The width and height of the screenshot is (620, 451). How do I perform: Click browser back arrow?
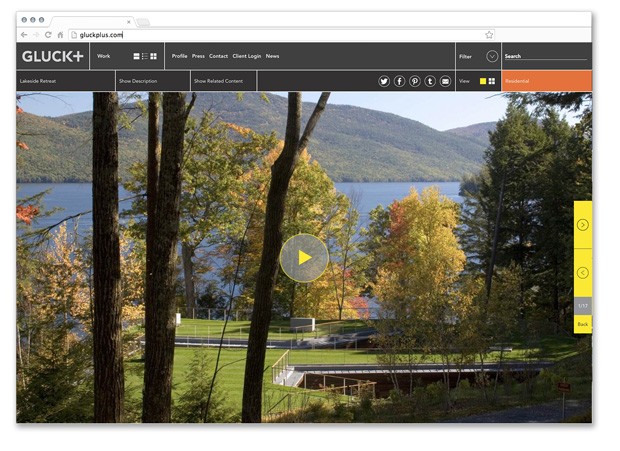(24, 35)
